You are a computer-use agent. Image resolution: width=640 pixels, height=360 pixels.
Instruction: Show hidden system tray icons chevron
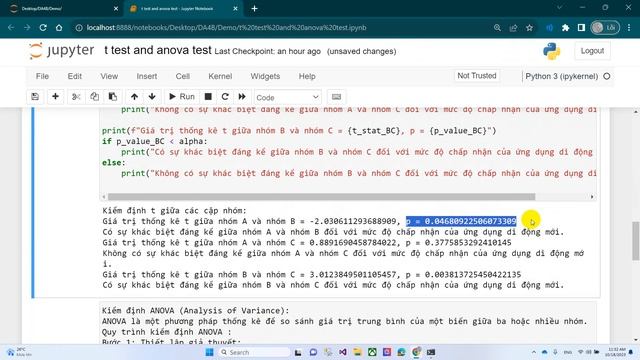[534, 352]
